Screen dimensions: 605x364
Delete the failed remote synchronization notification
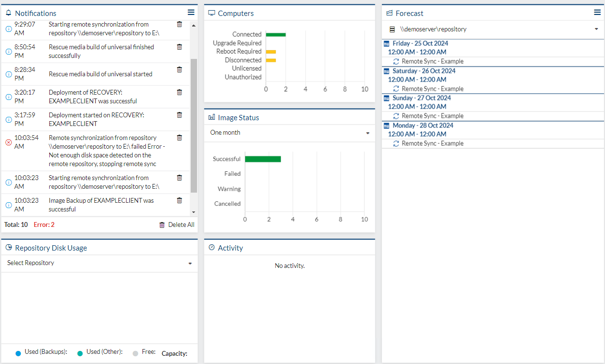click(x=180, y=138)
